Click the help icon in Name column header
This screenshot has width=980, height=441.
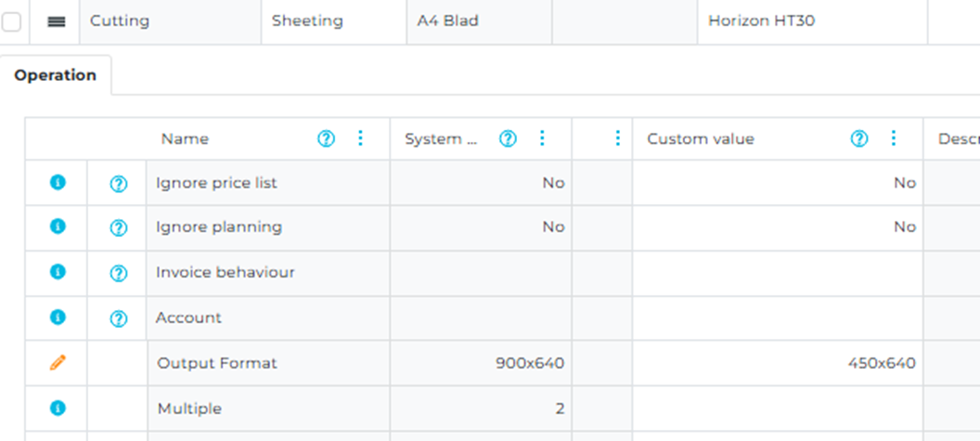pos(326,138)
